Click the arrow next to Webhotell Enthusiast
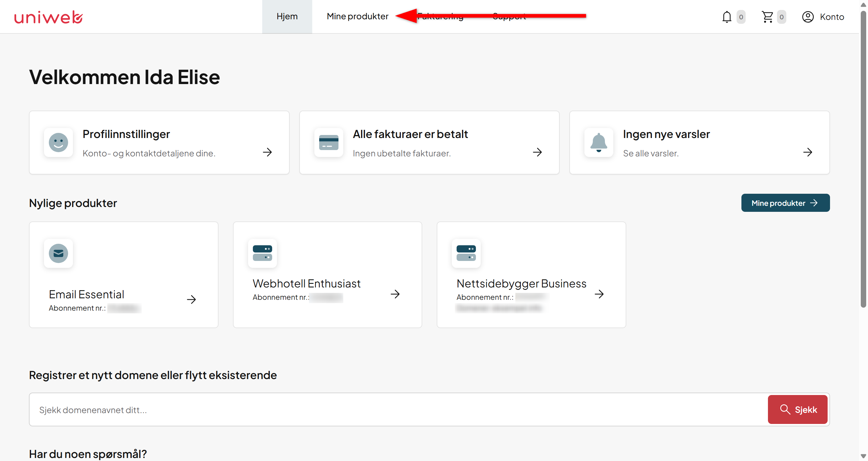868x461 pixels. (x=395, y=294)
